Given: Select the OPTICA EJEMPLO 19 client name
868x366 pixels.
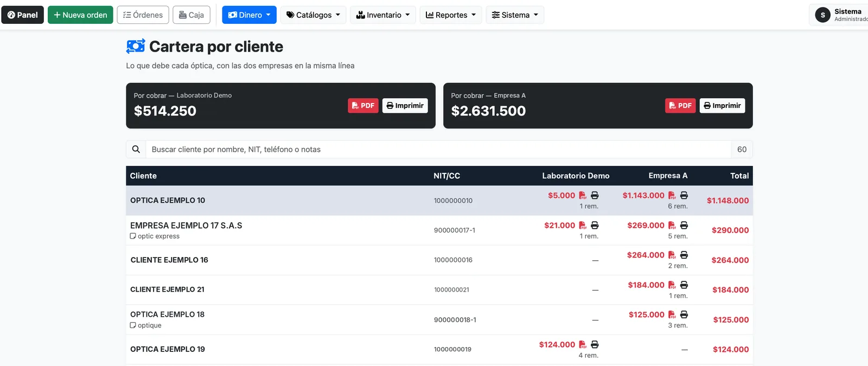Looking at the screenshot, I should coord(168,349).
